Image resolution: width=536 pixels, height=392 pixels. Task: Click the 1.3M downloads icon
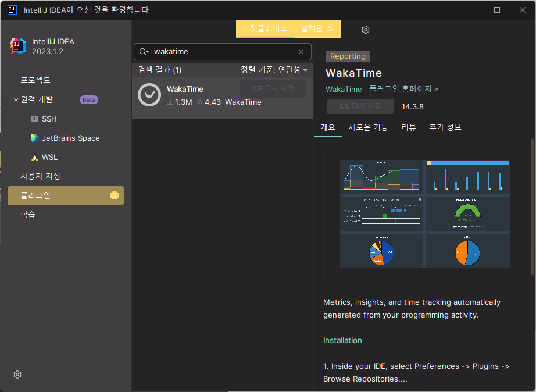click(170, 102)
